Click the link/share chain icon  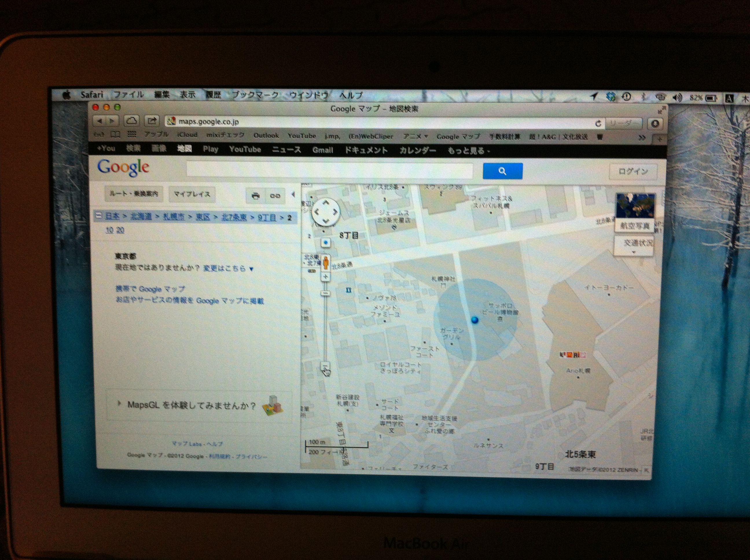pos(275,196)
